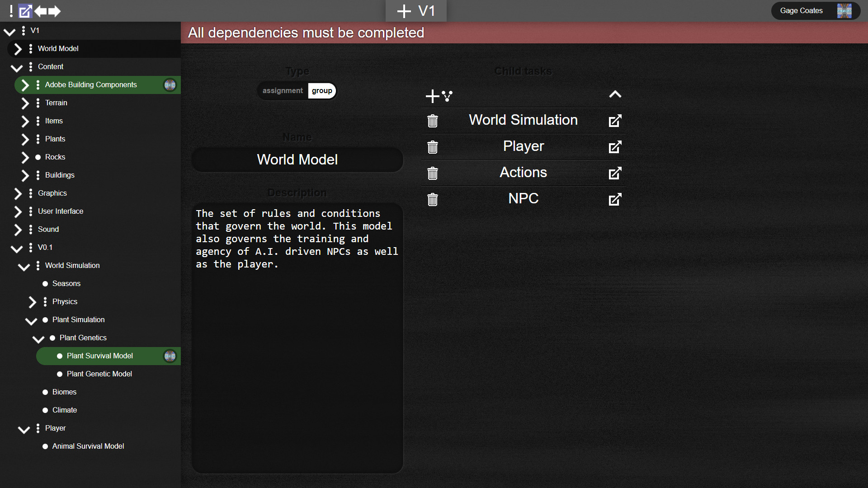Click the open-external icon in top toolbar
Screen dimensions: 868x488
25,11
